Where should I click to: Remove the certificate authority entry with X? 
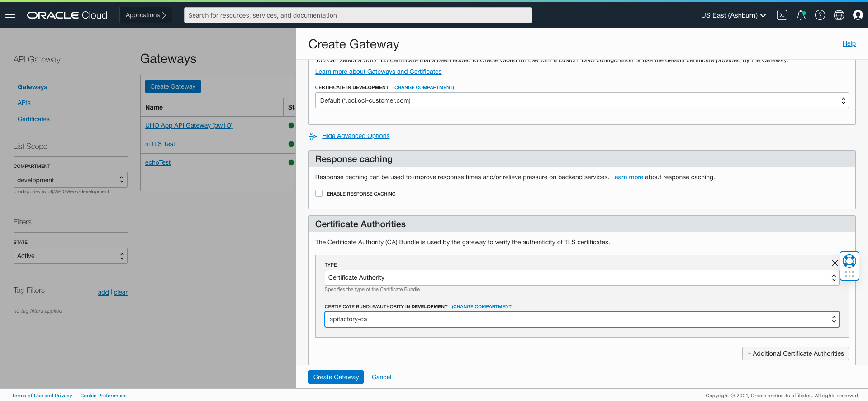[x=835, y=263]
